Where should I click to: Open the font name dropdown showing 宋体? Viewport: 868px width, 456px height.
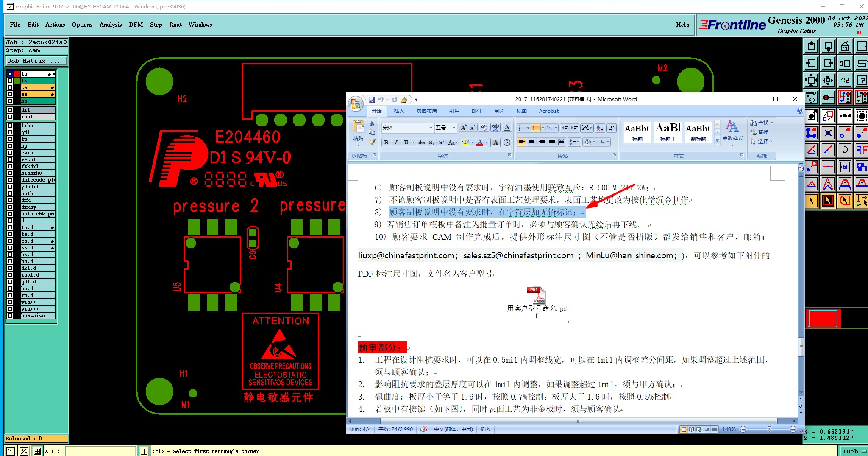click(x=431, y=128)
